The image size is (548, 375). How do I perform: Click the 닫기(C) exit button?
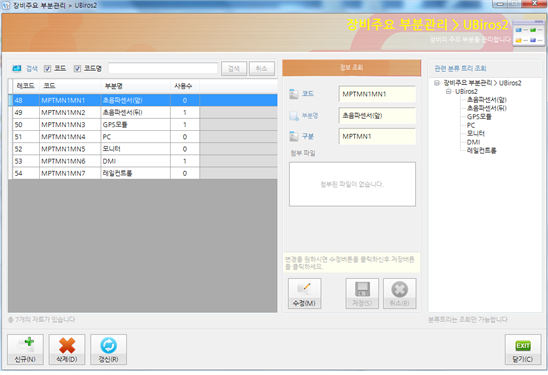point(523,349)
